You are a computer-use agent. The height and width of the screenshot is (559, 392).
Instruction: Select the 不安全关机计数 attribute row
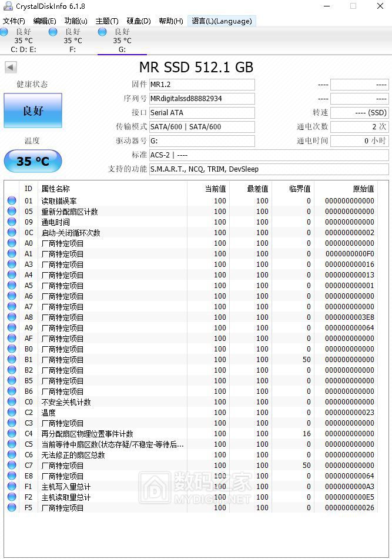(66, 402)
